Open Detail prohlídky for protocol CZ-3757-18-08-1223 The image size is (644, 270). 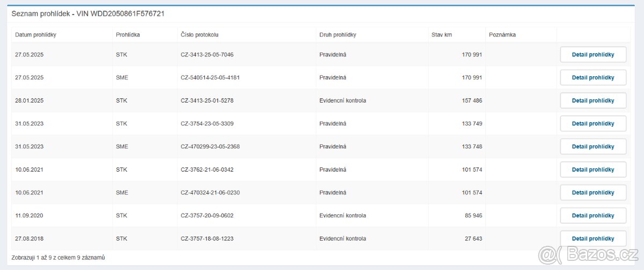point(593,238)
